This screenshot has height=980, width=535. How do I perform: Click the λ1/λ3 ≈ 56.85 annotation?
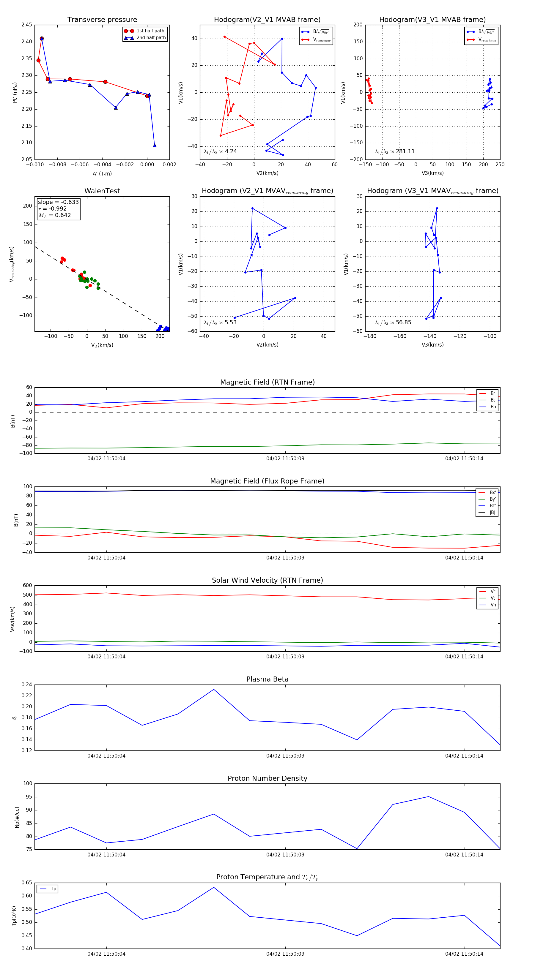(x=393, y=323)
